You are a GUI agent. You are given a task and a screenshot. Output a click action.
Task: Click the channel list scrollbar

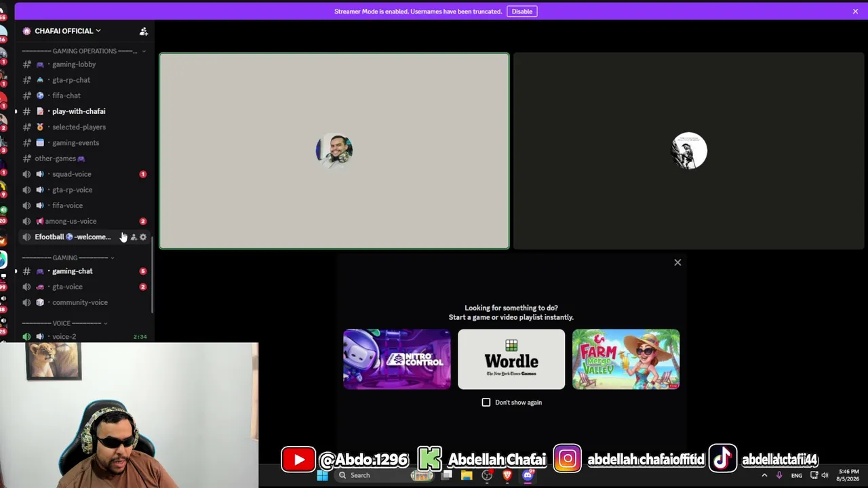click(153, 274)
